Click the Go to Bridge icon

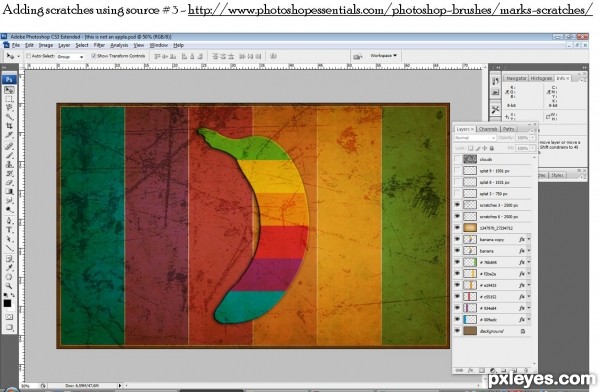pyautogui.click(x=358, y=56)
